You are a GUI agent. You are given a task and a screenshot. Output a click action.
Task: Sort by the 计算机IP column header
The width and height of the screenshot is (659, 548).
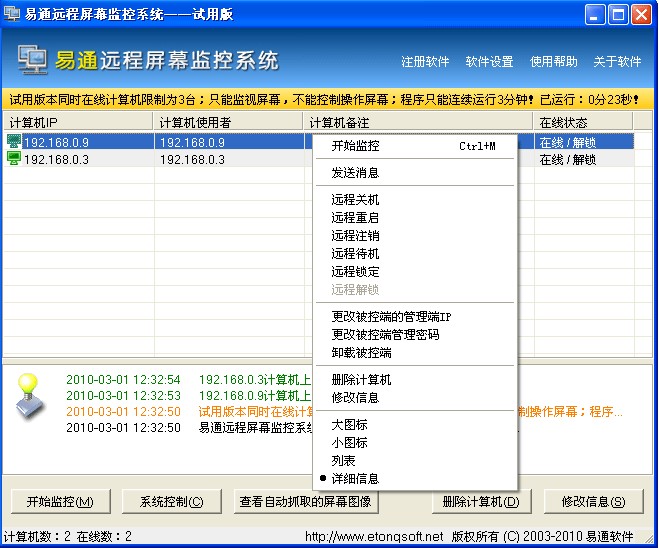point(78,122)
